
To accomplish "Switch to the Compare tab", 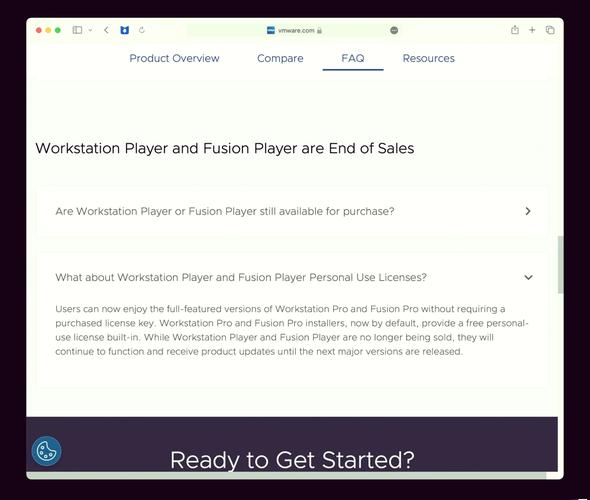I will pyautogui.click(x=280, y=58).
